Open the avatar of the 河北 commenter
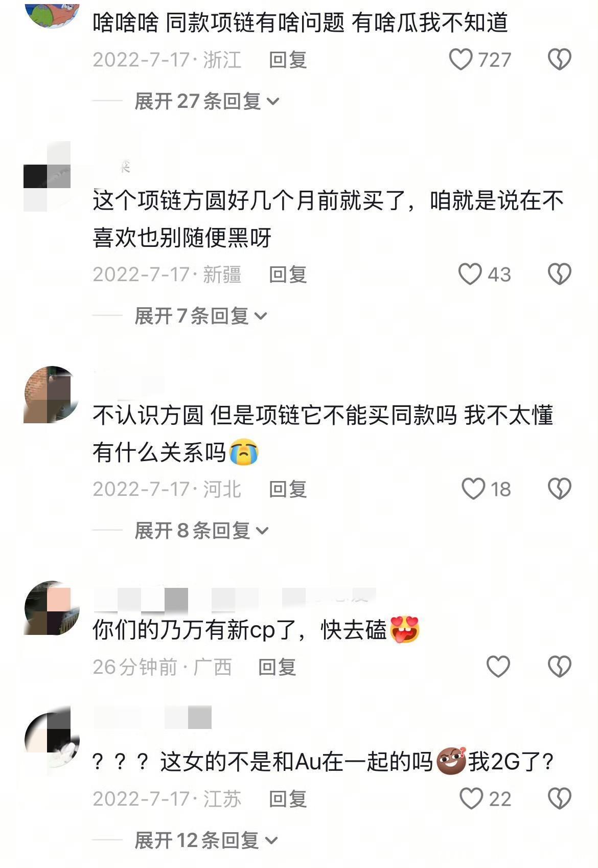598x868 pixels. pos(52,394)
